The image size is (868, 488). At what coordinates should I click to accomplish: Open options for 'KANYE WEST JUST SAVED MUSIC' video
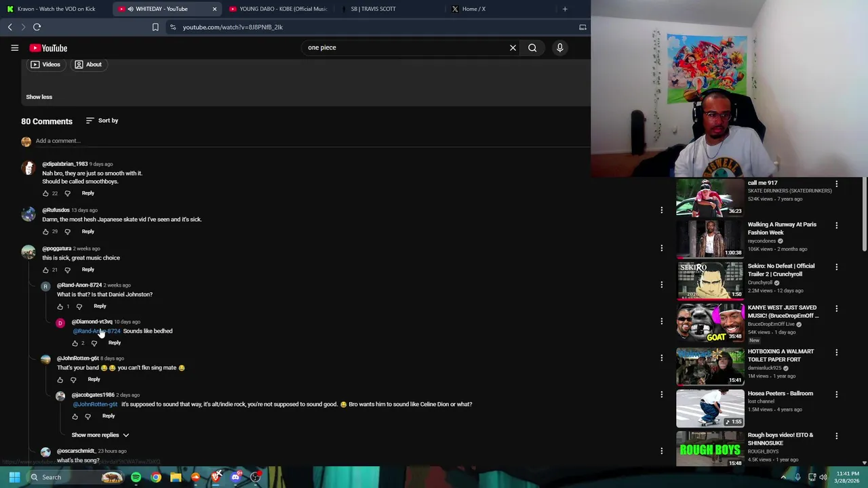(836, 308)
